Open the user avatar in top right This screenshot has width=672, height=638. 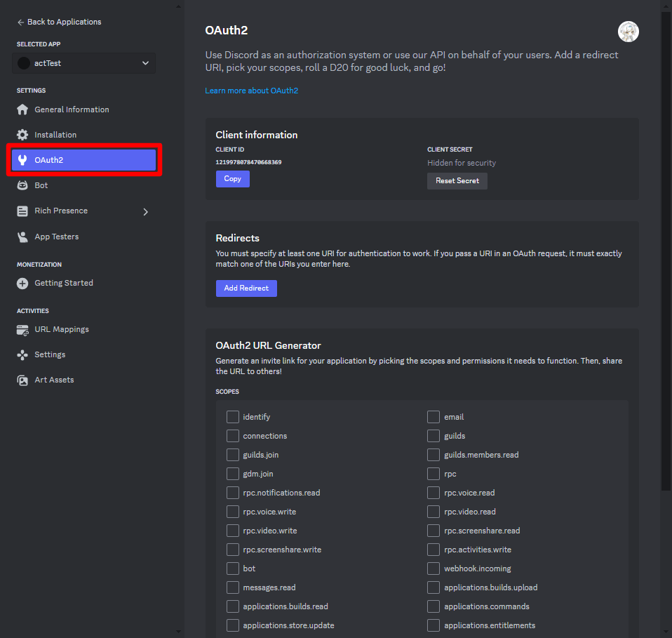click(629, 32)
